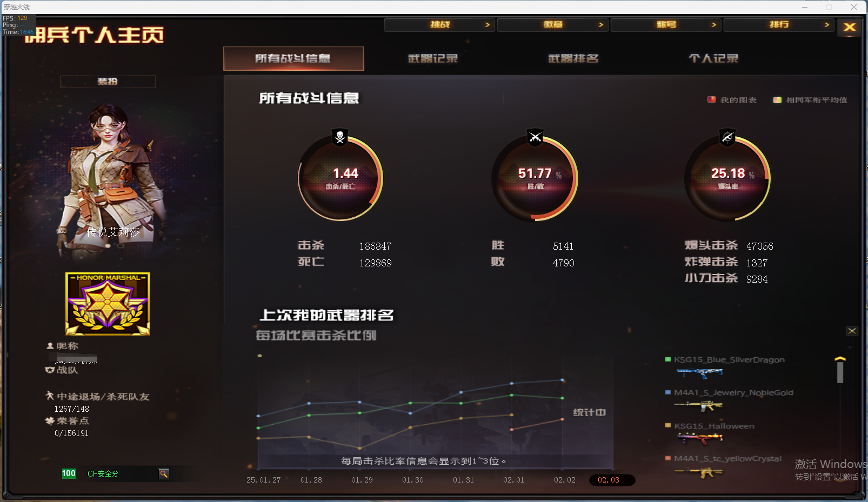Click the crossed guns win/loss icon
Screen dimensions: 868x502
point(535,137)
